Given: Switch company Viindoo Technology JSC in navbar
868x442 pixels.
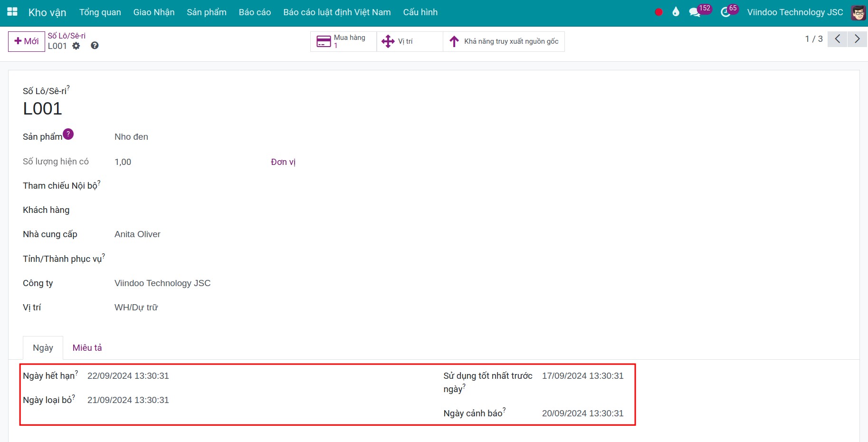Looking at the screenshot, I should [x=795, y=12].
